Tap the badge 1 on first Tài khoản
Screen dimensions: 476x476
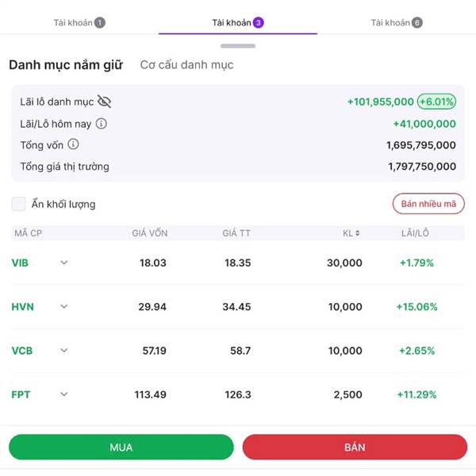pos(100,22)
